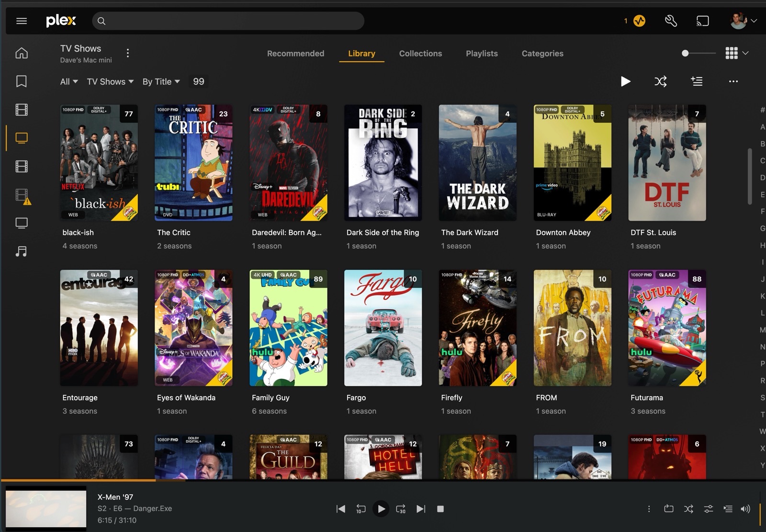766x532 pixels.
Task: Open the black-ish title link
Action: pos(78,233)
